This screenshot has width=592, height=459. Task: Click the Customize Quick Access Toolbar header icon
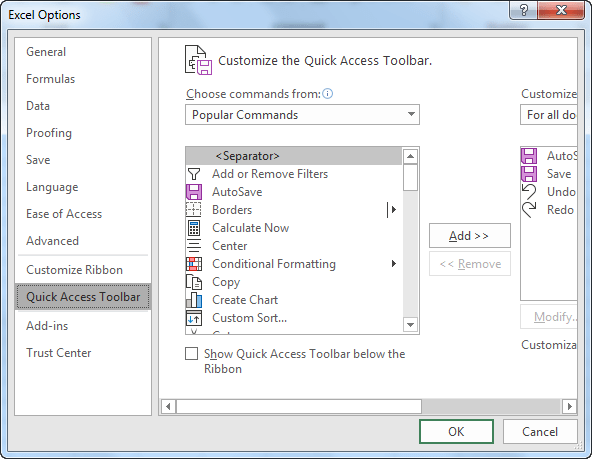199,60
